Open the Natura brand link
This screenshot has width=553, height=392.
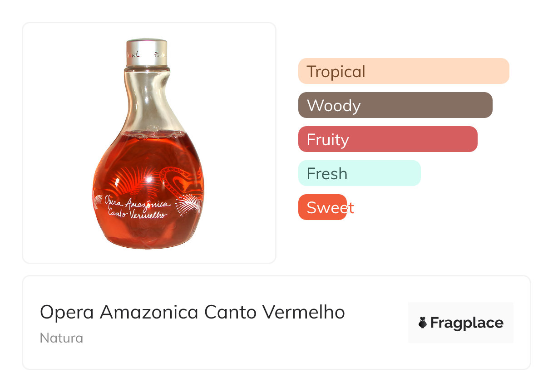click(x=61, y=338)
